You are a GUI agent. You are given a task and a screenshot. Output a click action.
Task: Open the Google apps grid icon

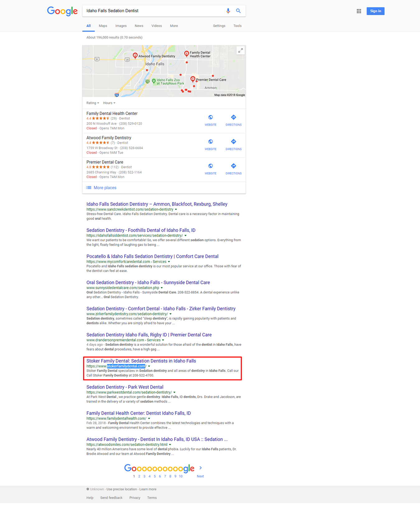coord(359,11)
